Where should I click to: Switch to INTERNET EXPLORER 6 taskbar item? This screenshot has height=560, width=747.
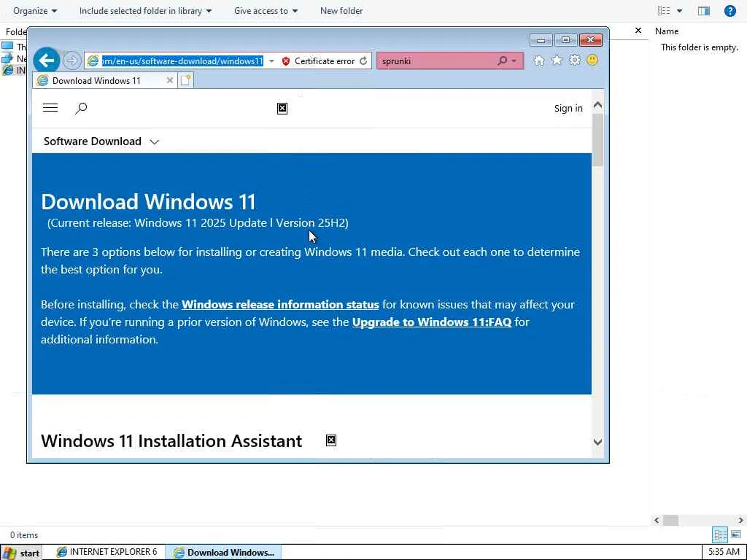pyautogui.click(x=107, y=552)
